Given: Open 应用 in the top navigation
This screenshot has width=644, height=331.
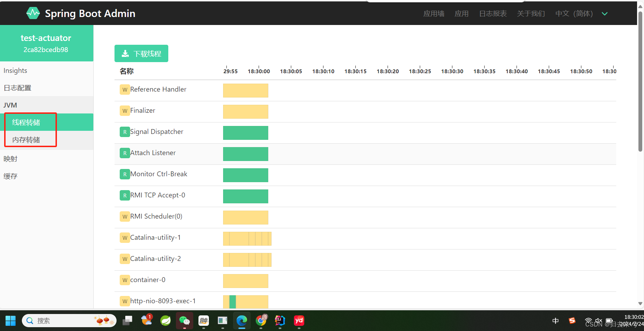Looking at the screenshot, I should pyautogui.click(x=461, y=14).
